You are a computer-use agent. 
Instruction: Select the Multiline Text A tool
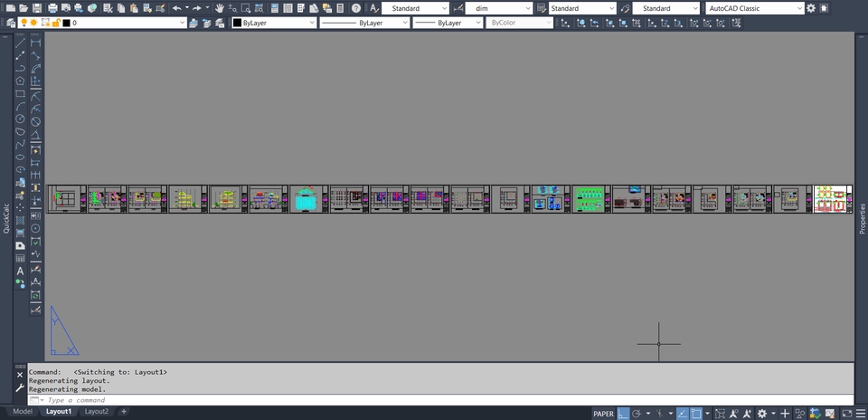[x=20, y=271]
